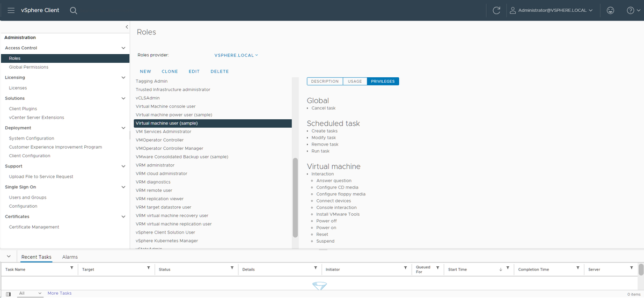Filter the Queued For column
The image size is (644, 298).
[437, 268]
